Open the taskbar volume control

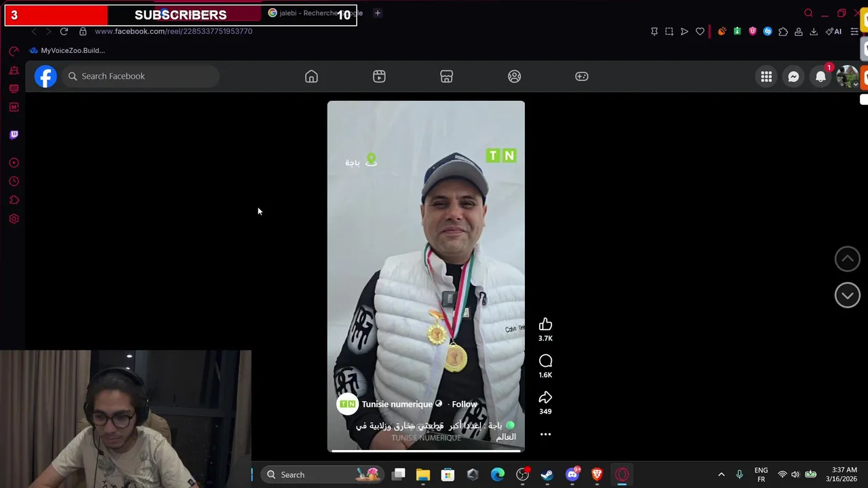[795, 474]
